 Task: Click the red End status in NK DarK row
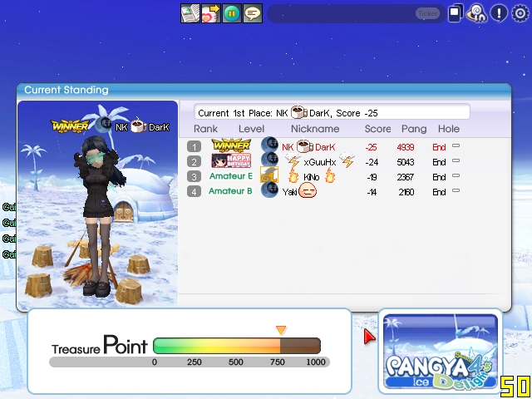[439, 147]
